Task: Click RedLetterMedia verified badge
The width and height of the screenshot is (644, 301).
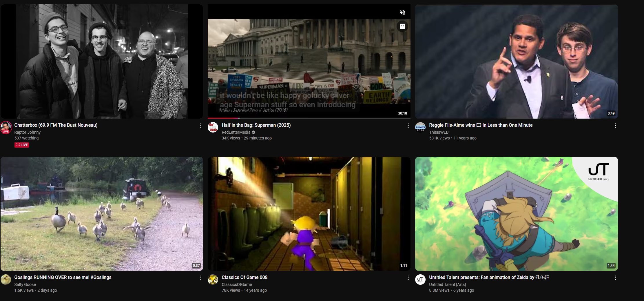Action: [x=253, y=132]
